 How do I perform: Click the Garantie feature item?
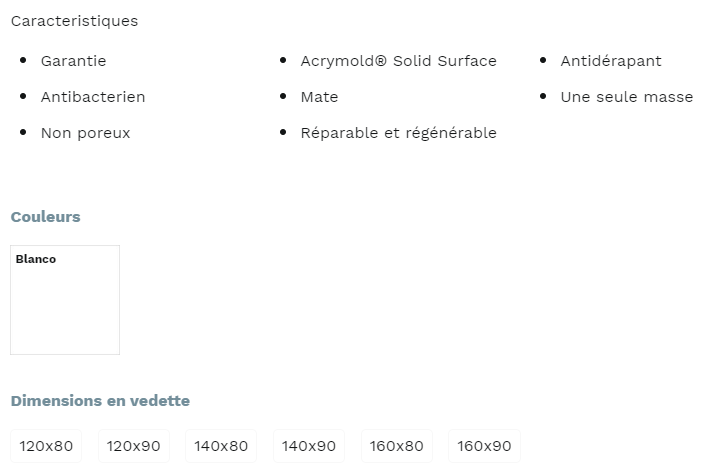click(x=73, y=61)
